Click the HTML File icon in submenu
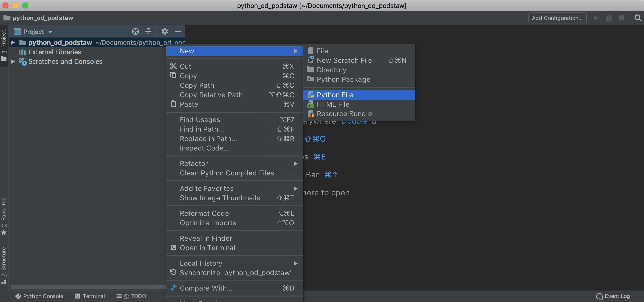The width and height of the screenshot is (644, 302). (311, 104)
